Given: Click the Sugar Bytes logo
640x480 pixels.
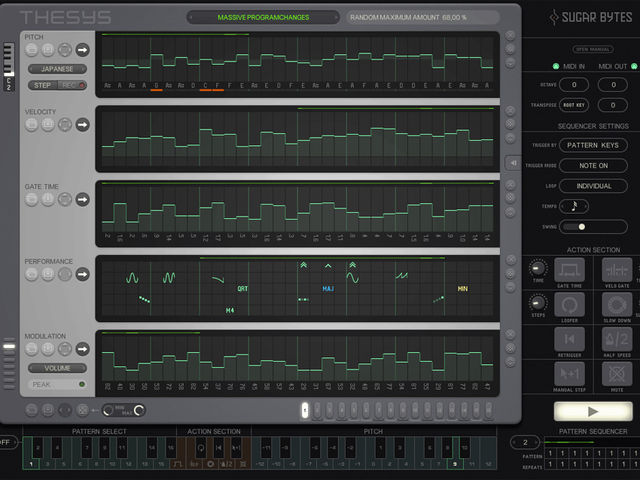Looking at the screenshot, I should coord(591,17).
